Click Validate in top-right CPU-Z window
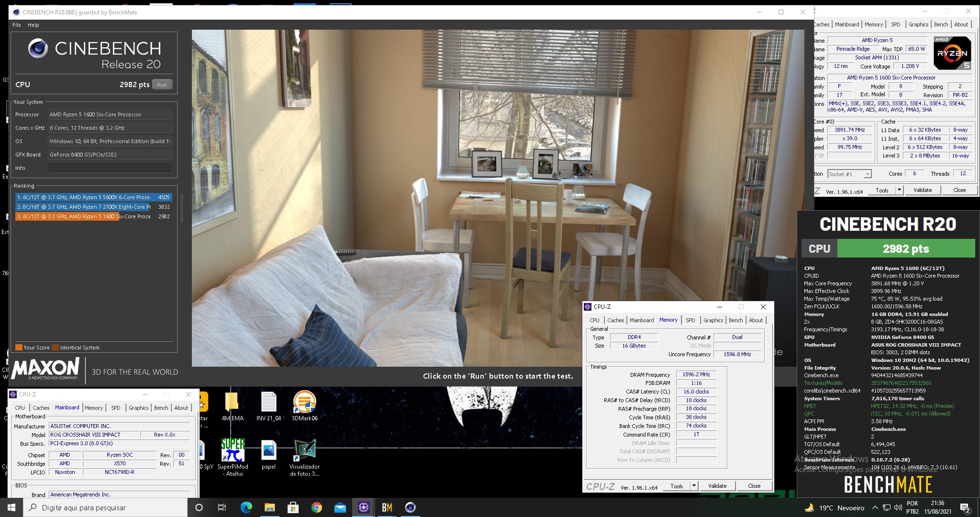Image resolution: width=980 pixels, height=517 pixels. tap(923, 190)
